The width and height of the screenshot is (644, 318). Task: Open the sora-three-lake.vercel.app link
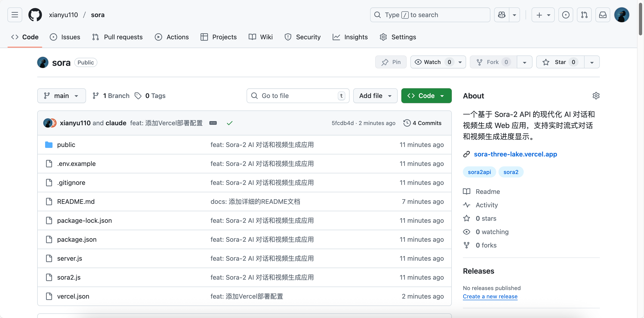pos(515,154)
